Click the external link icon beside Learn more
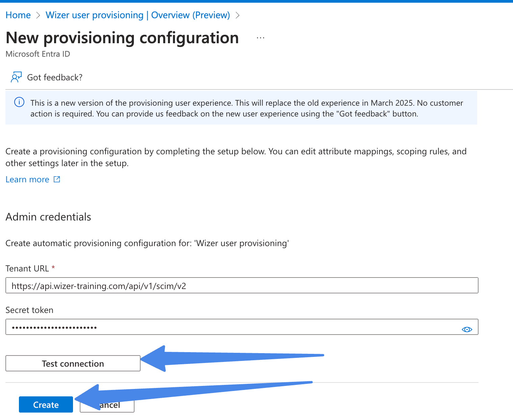Viewport: 513px width, 420px height. (x=56, y=179)
